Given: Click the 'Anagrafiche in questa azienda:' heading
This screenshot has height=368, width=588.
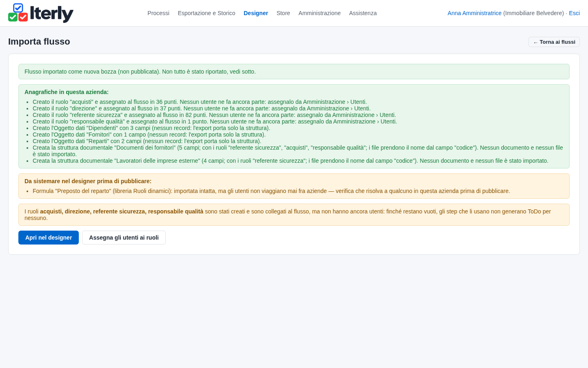Looking at the screenshot, I should pos(67,92).
